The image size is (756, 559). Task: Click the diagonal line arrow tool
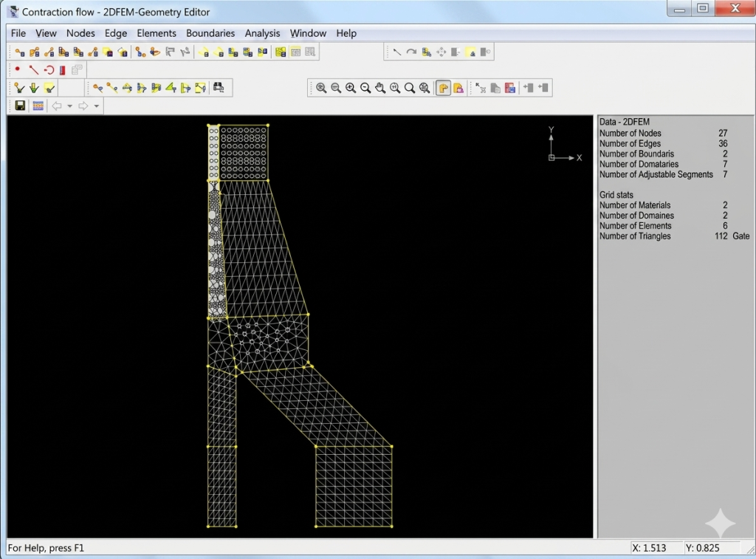pyautogui.click(x=396, y=52)
